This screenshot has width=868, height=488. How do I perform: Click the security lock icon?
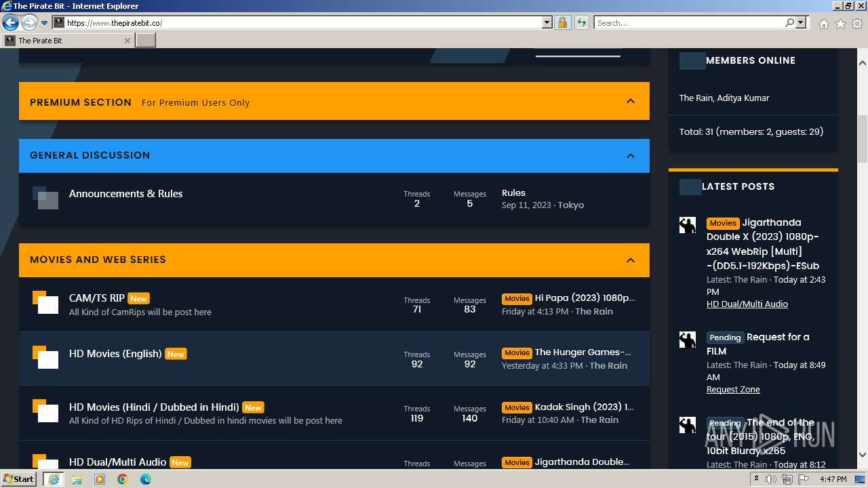pyautogui.click(x=562, y=23)
